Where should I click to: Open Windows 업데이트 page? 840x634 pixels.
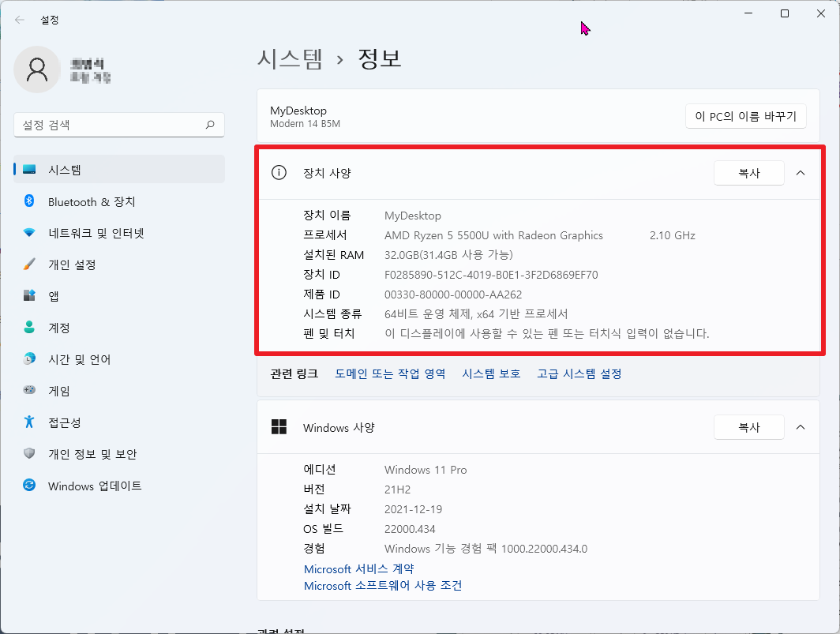coord(95,486)
